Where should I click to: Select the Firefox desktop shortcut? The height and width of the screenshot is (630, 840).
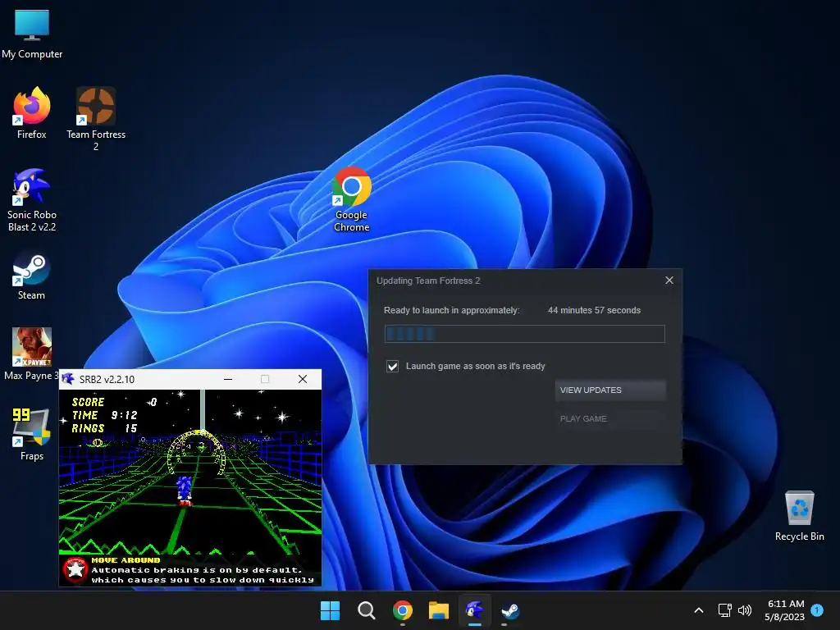32,113
